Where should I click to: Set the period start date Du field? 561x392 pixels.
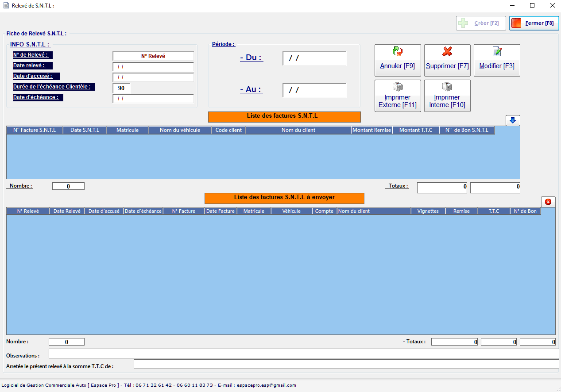(x=314, y=58)
